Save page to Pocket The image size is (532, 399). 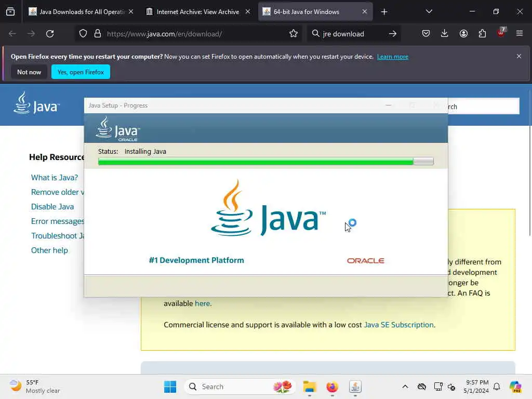click(x=426, y=34)
